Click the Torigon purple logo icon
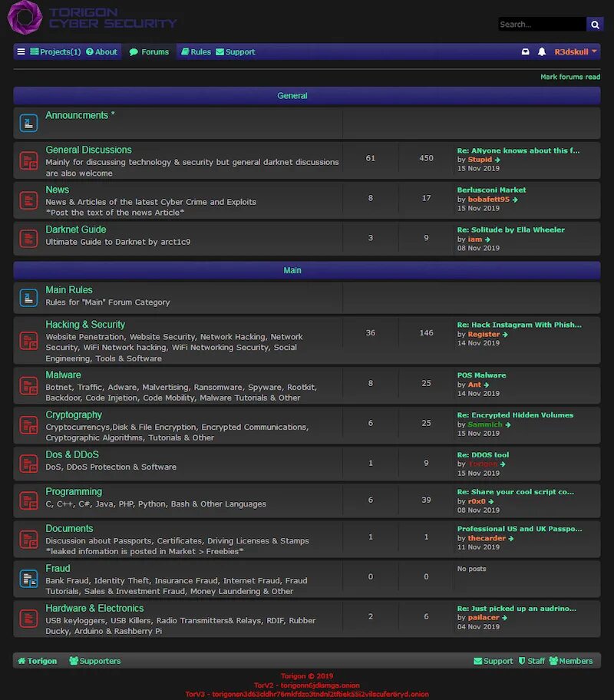This screenshot has width=614, height=700. coord(25,18)
